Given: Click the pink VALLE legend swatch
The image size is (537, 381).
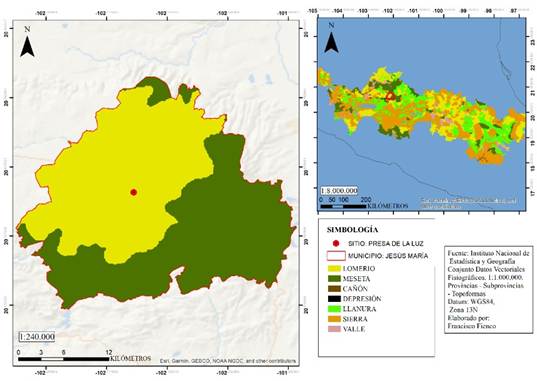Looking at the screenshot, I should pos(334,329).
